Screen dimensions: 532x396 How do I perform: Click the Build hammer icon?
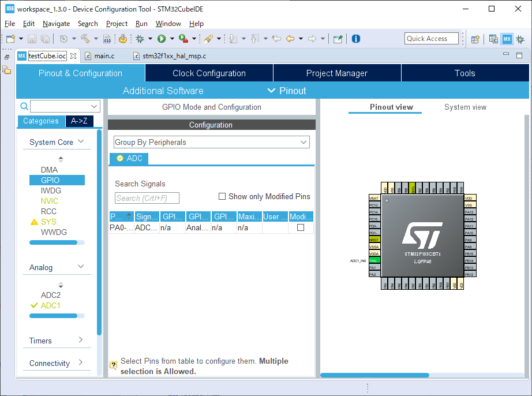(x=85, y=39)
